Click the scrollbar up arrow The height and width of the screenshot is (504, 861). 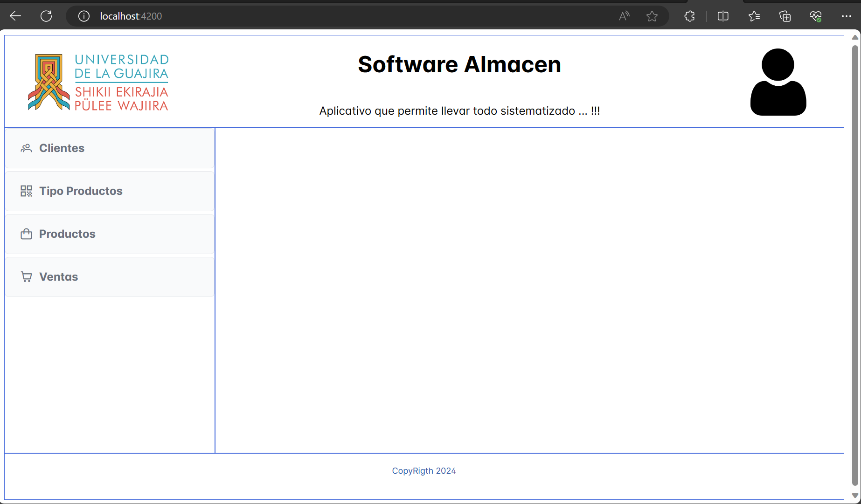(x=855, y=37)
